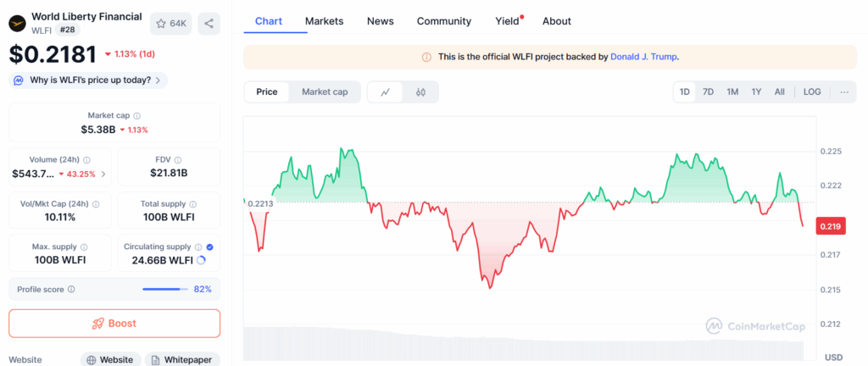Viewport: 868px width, 366px height.
Task: Switch to the News tab
Action: (x=381, y=21)
